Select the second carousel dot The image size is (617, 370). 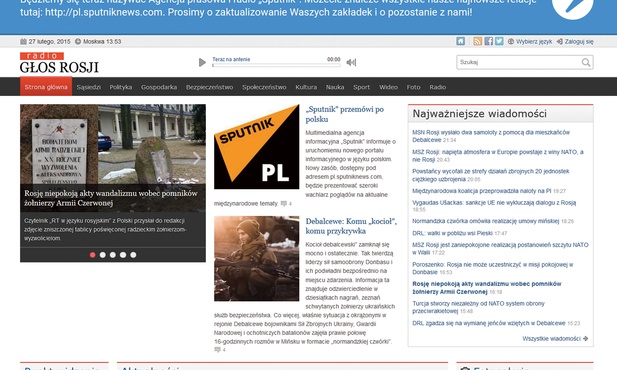click(x=103, y=255)
